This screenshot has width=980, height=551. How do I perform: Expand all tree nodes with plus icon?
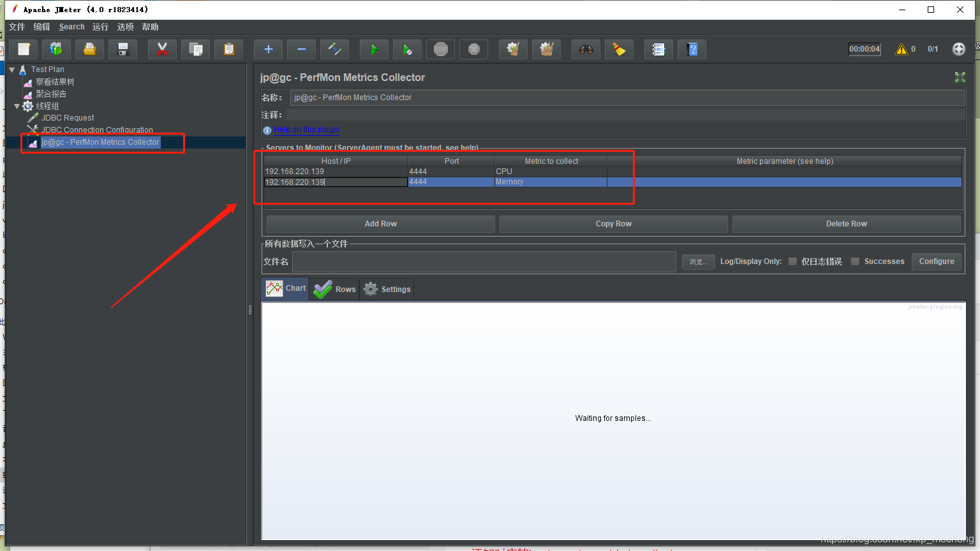(x=268, y=49)
